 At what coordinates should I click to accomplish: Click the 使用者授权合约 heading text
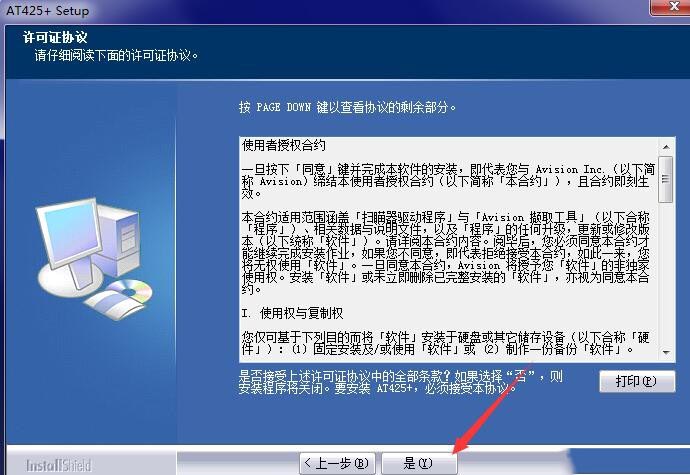point(284,145)
